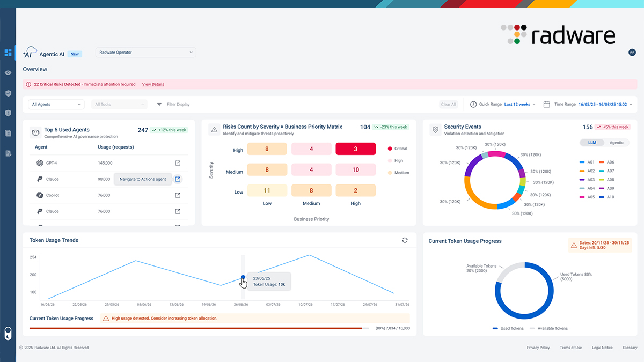Toggle the Critical severity legend item
Image resolution: width=644 pixels, height=362 pixels.
397,149
